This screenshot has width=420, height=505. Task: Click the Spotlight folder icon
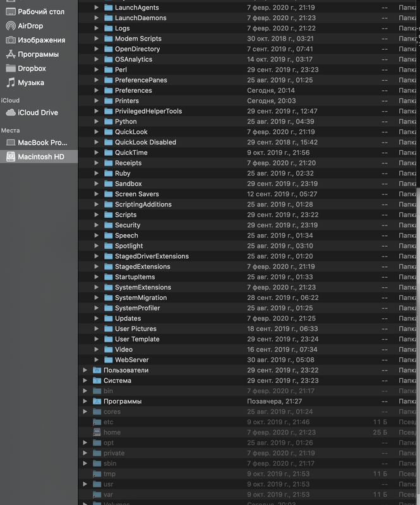pyautogui.click(x=108, y=246)
